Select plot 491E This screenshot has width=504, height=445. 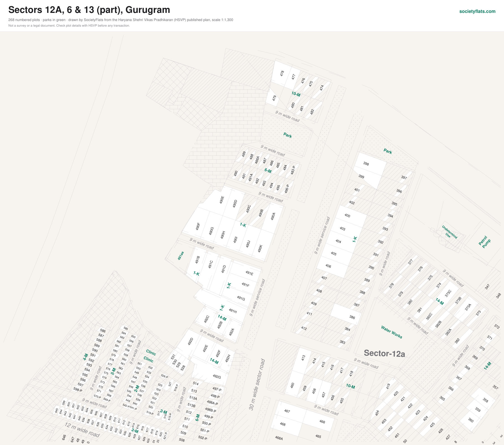point(249,273)
